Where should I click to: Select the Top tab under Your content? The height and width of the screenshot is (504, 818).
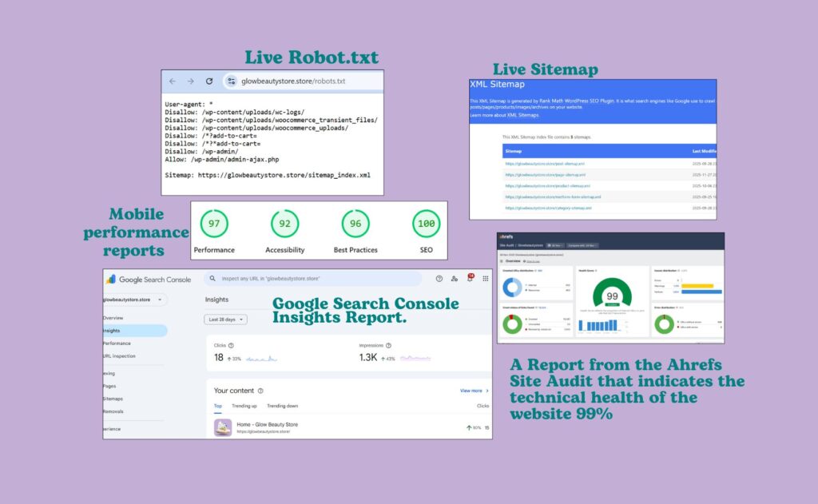(x=218, y=406)
